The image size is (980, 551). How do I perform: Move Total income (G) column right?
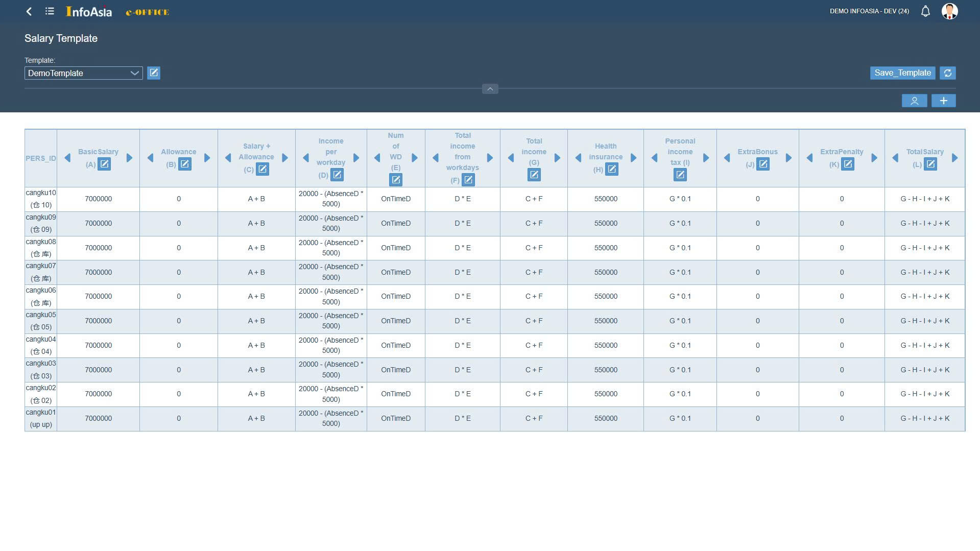tap(557, 158)
